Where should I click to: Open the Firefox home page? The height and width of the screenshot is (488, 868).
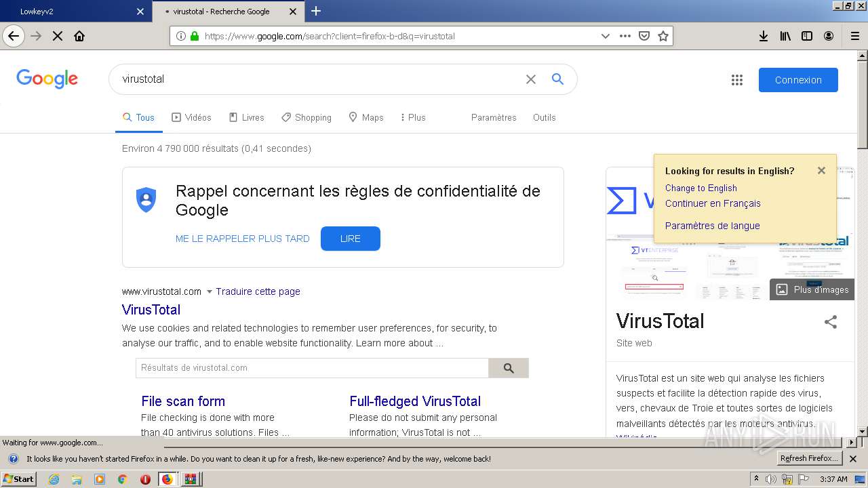coord(79,36)
